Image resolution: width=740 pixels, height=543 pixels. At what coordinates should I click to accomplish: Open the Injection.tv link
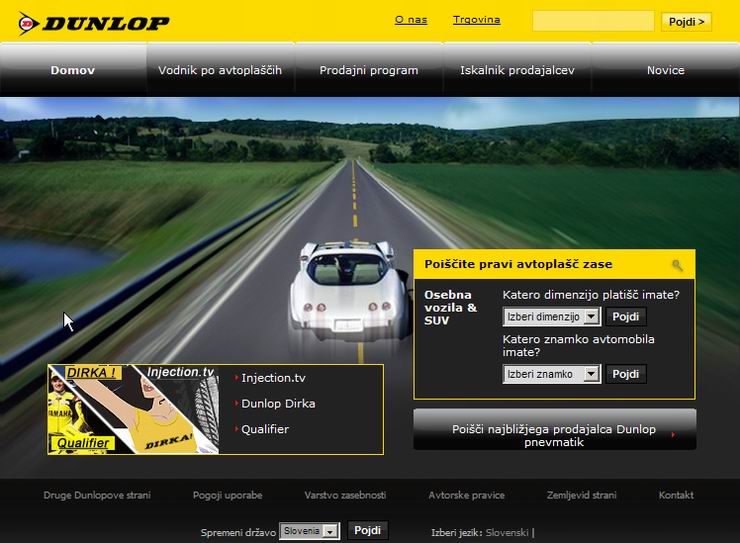pyautogui.click(x=273, y=377)
